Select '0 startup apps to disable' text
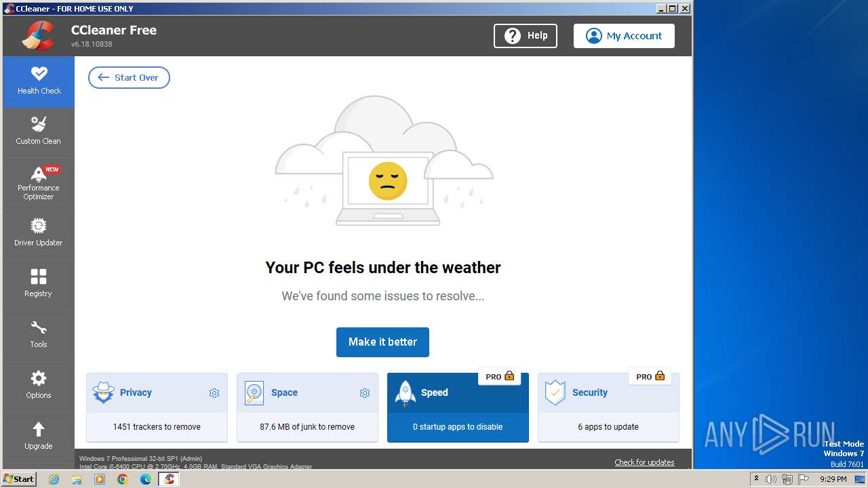Image resolution: width=868 pixels, height=488 pixels. (458, 427)
